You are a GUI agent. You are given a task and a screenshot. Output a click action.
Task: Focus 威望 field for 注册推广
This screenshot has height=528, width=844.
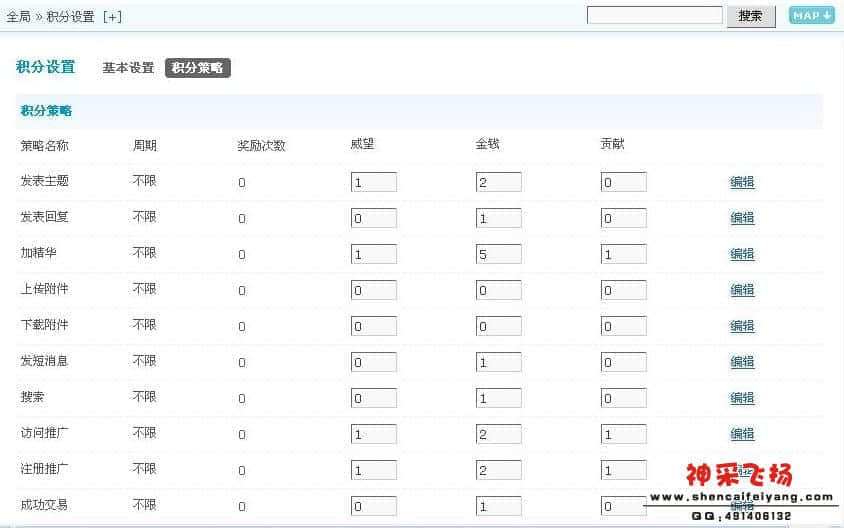(x=374, y=470)
